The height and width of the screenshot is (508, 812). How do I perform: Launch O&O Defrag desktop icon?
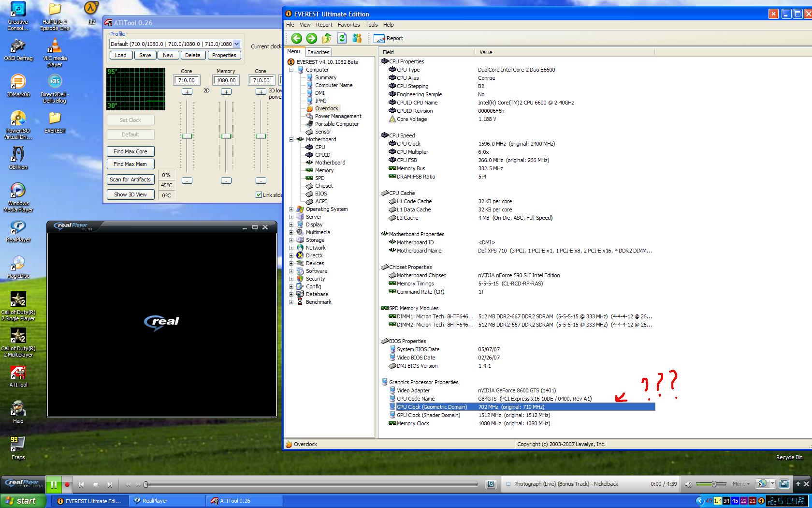(x=18, y=50)
